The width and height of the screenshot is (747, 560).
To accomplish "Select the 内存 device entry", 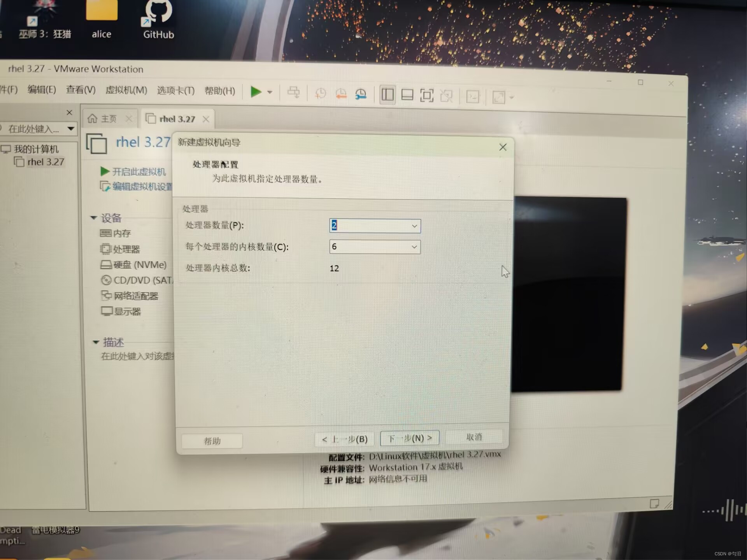I will point(116,233).
